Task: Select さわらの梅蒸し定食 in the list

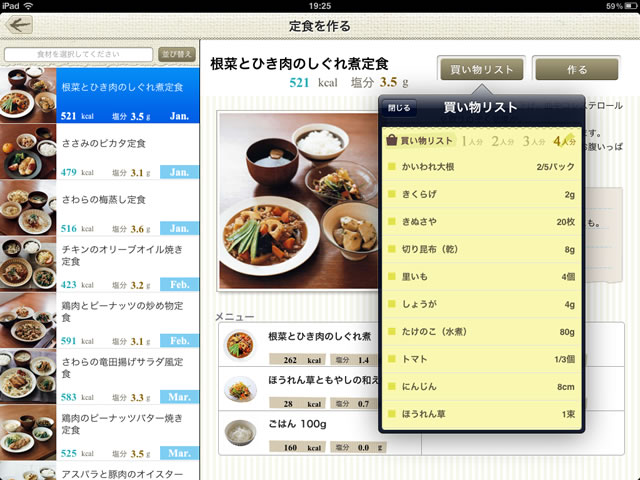Action: (100, 208)
